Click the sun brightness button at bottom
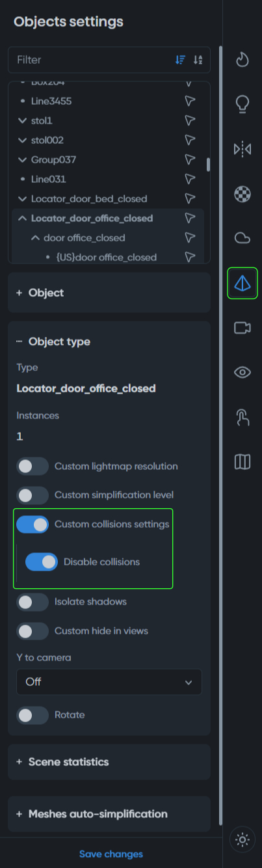This screenshot has width=262, height=868. pyautogui.click(x=242, y=840)
